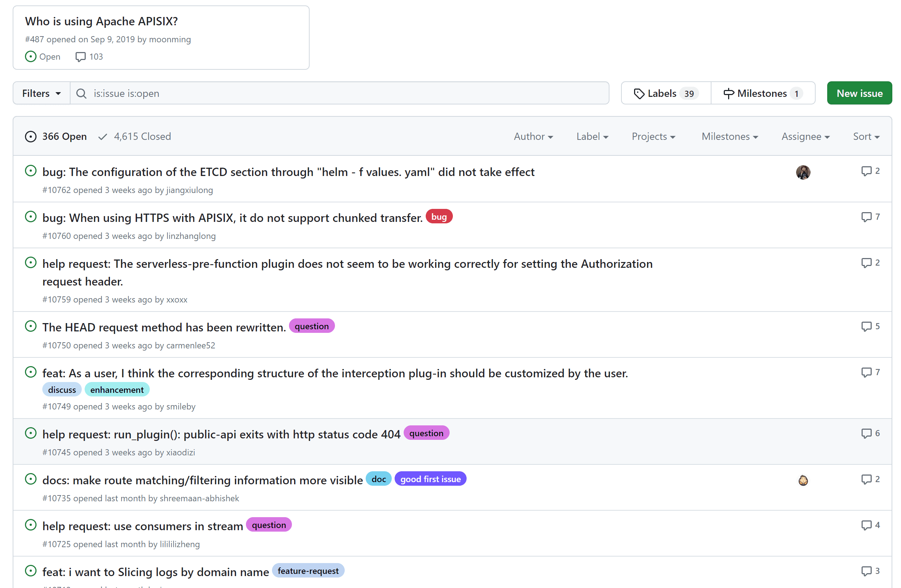Image resolution: width=901 pixels, height=588 pixels.
Task: Click the open status icon of issue #10749
Action: tap(31, 372)
